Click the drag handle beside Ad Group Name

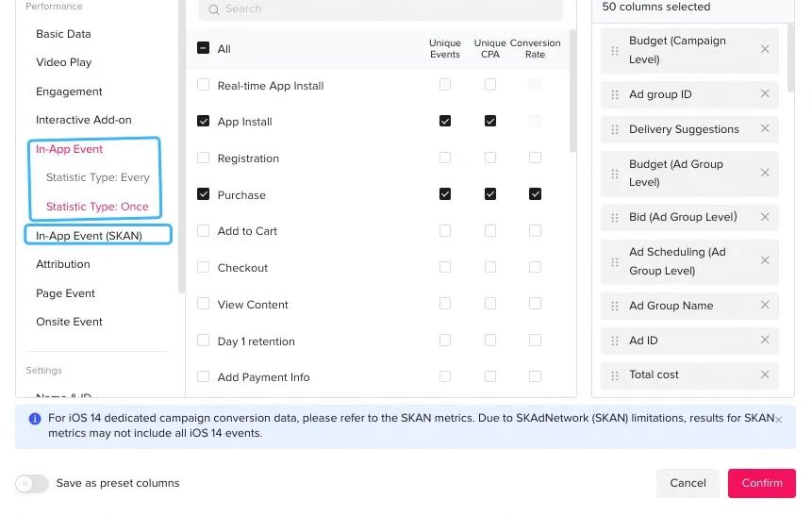point(616,306)
